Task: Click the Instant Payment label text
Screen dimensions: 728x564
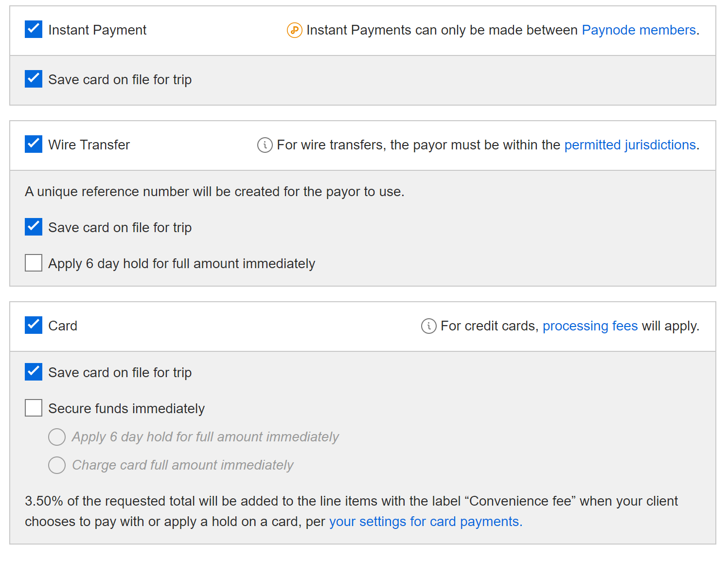Action: pyautogui.click(x=97, y=30)
